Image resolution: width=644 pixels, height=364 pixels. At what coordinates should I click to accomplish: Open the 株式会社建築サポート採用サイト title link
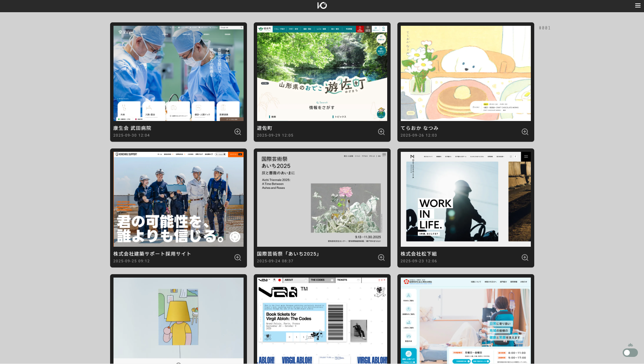(x=152, y=254)
